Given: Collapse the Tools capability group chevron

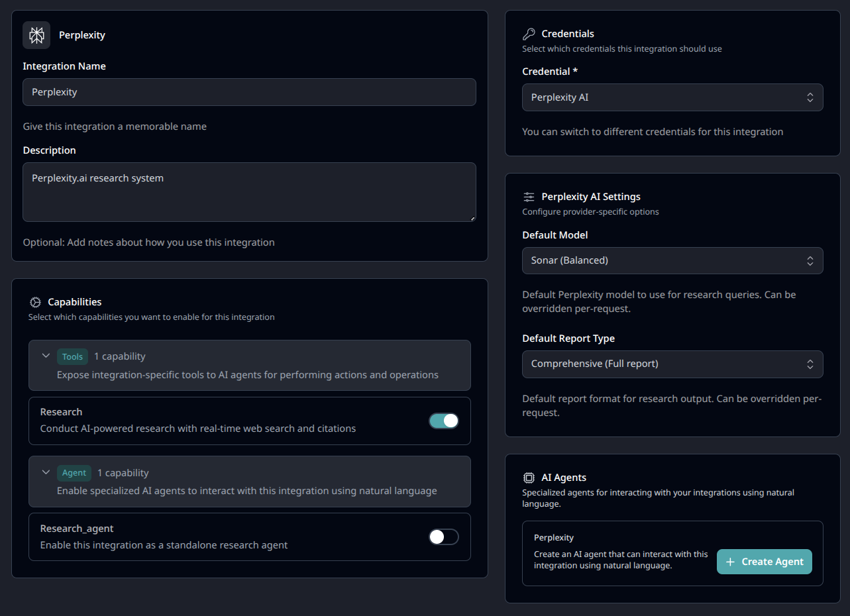Looking at the screenshot, I should (46, 356).
